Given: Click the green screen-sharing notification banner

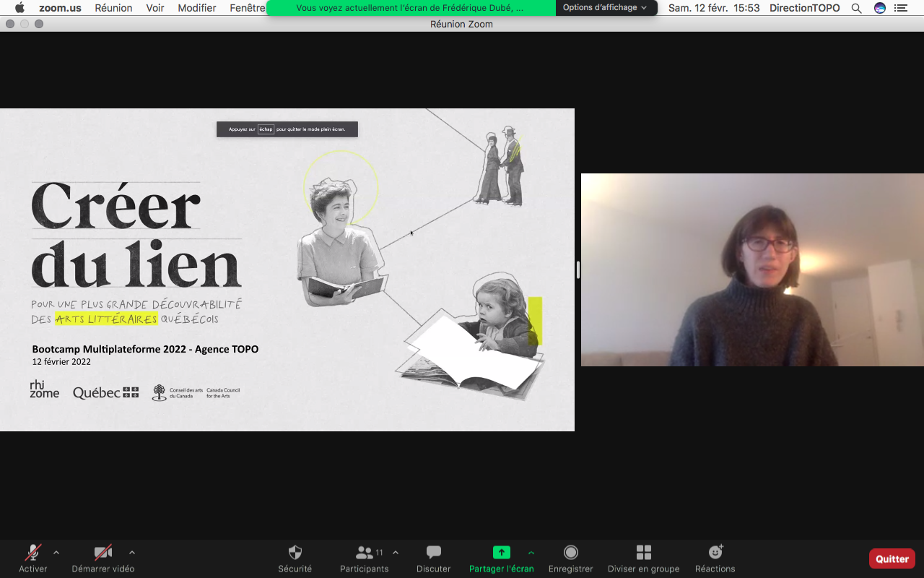Looking at the screenshot, I should coord(410,8).
